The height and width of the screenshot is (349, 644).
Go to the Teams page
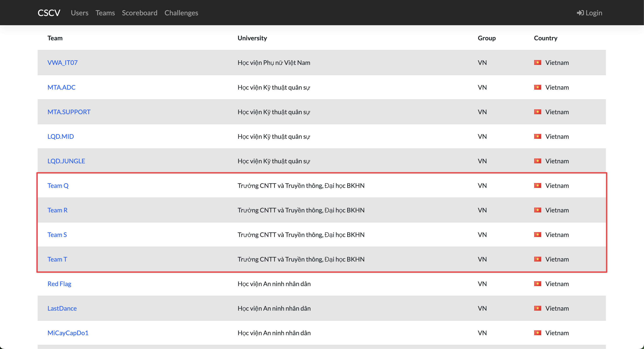pos(105,13)
